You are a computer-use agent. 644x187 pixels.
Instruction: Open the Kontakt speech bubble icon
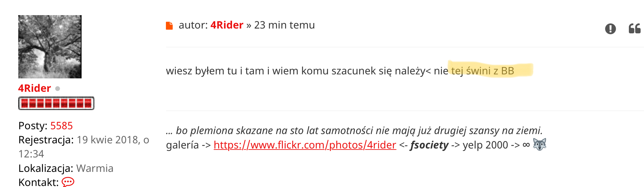click(x=68, y=181)
